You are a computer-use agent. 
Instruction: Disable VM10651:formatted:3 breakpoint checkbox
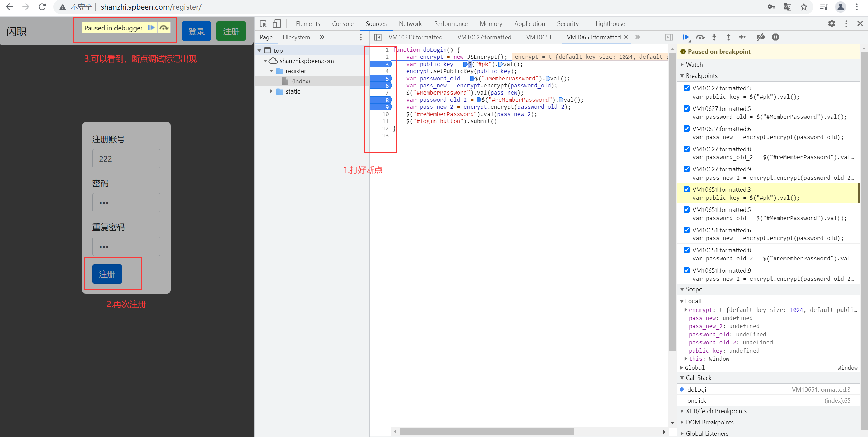[687, 189]
